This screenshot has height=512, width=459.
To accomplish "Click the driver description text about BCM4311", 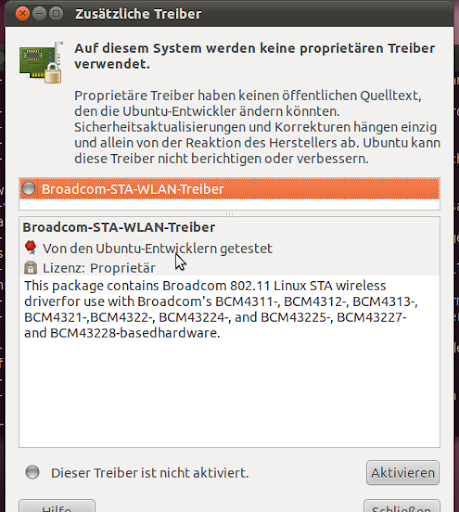I will click(x=221, y=309).
